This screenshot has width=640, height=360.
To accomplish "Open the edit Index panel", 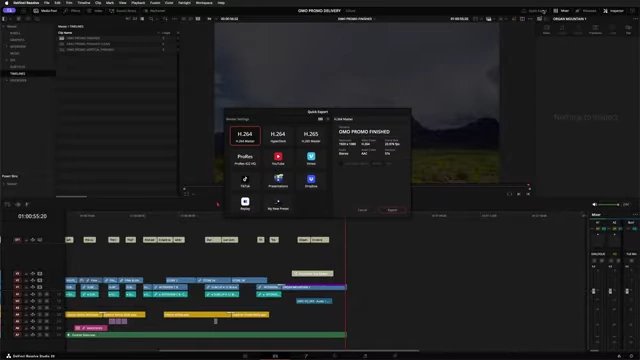I will 95,11.
